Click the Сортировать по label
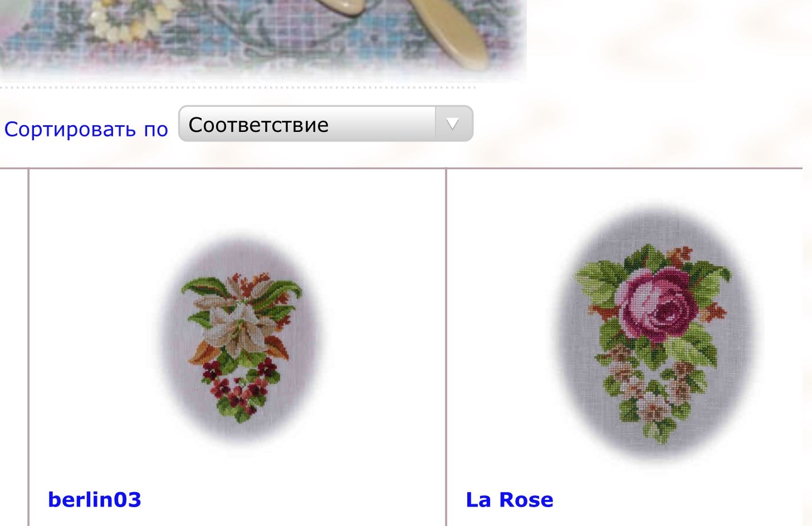This screenshot has width=812, height=526. (x=86, y=129)
